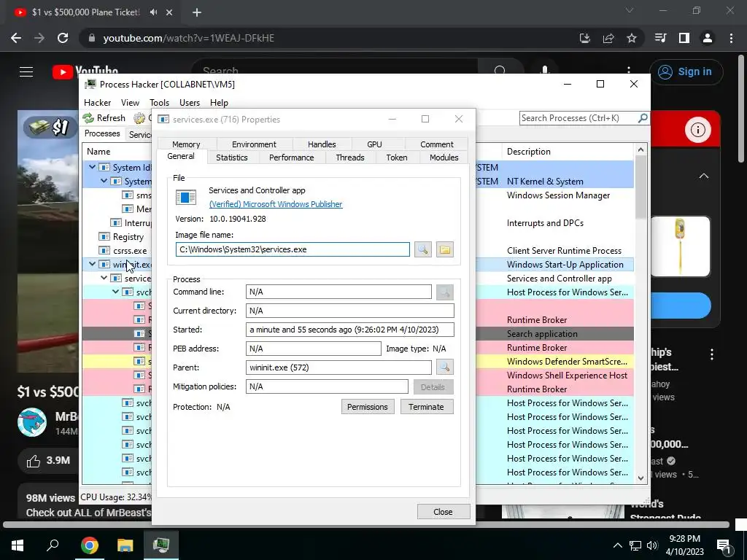Collapse the first svchost tree node
747x560 pixels.
pyautogui.click(x=115, y=292)
